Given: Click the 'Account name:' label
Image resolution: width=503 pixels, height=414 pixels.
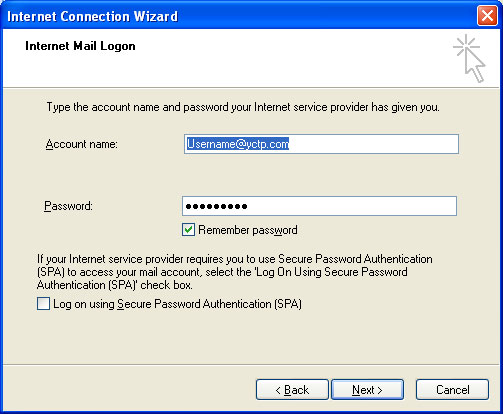Looking at the screenshot, I should tap(82, 144).
